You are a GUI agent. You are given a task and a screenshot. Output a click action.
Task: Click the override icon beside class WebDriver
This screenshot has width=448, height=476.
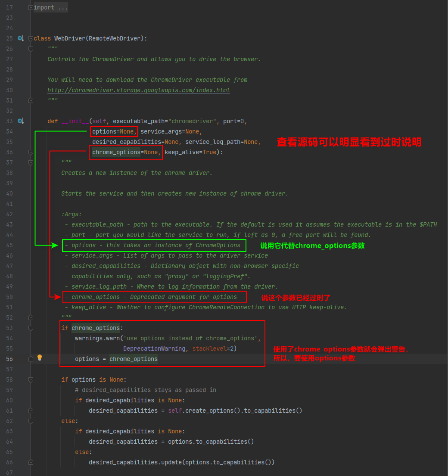click(x=21, y=38)
